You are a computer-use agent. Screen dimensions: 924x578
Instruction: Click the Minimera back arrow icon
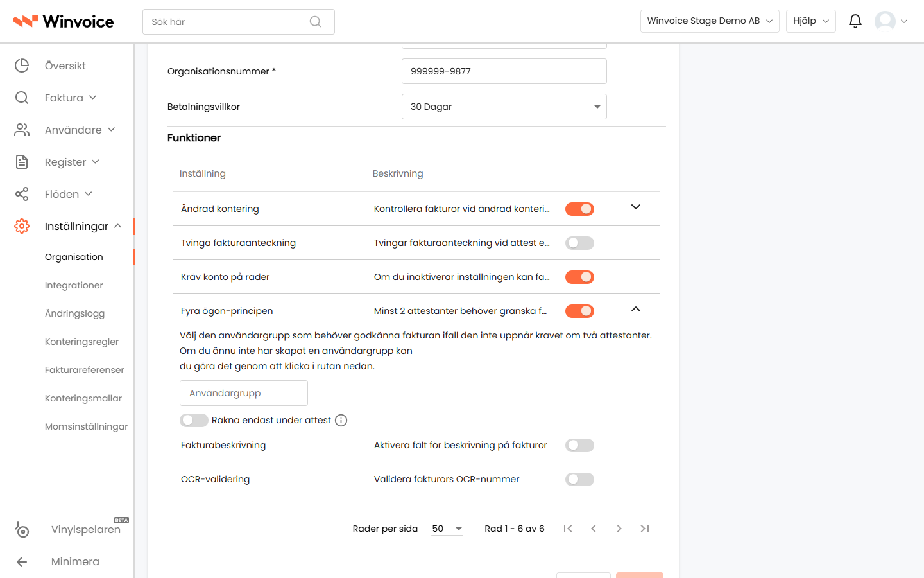[22, 561]
